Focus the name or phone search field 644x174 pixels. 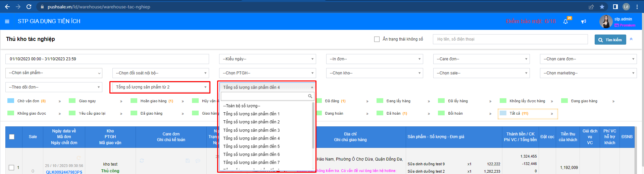510,39
